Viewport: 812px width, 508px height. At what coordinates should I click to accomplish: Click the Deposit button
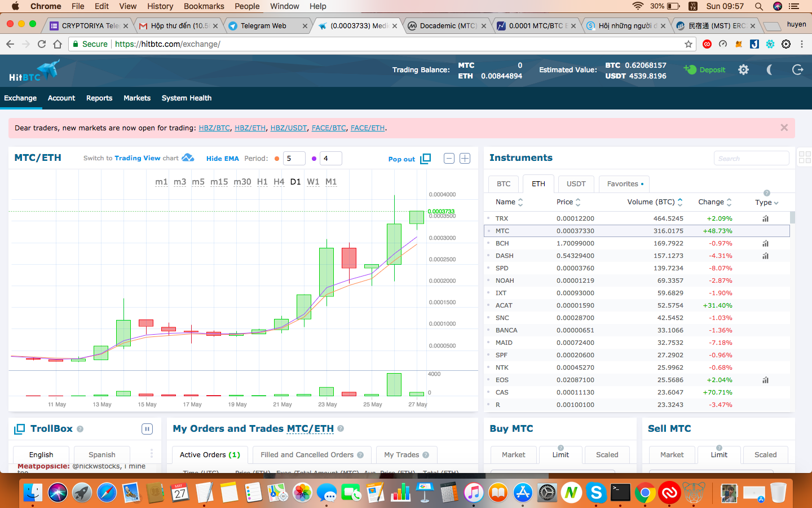coord(705,70)
